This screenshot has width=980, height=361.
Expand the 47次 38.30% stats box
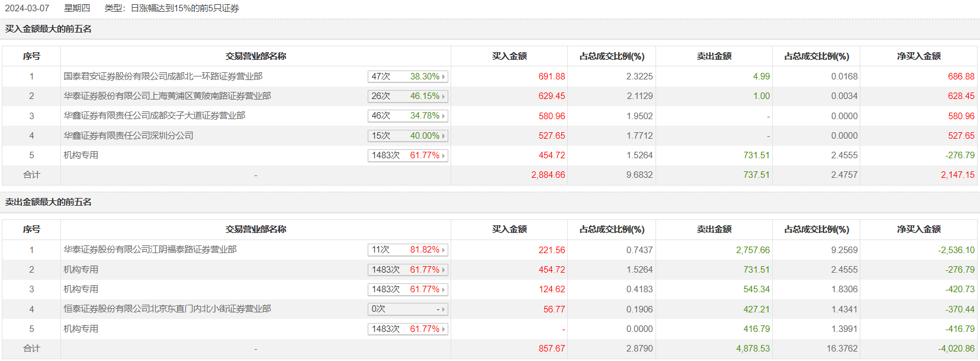pos(407,76)
